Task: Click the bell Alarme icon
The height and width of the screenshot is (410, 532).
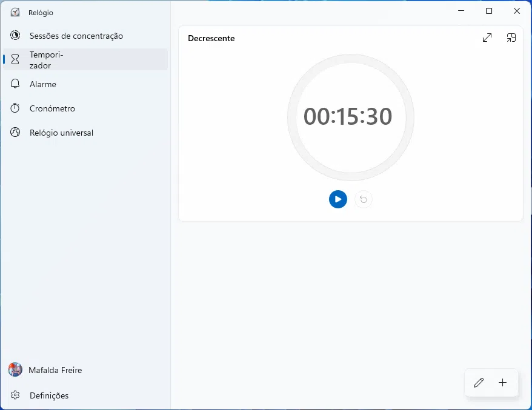Action: pos(15,84)
